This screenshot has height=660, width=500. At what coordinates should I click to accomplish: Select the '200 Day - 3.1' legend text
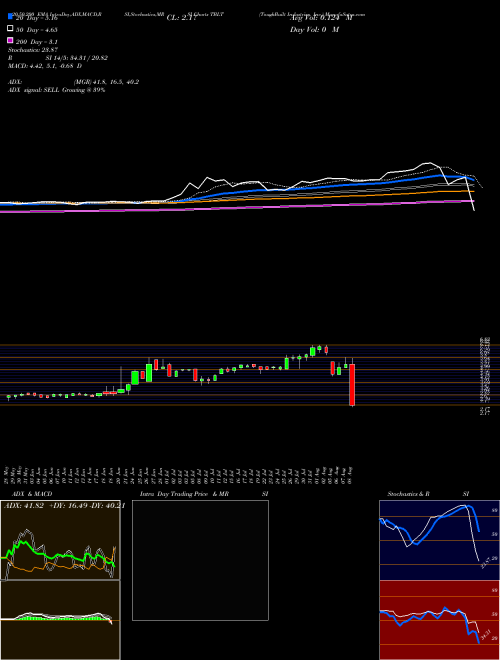37,42
